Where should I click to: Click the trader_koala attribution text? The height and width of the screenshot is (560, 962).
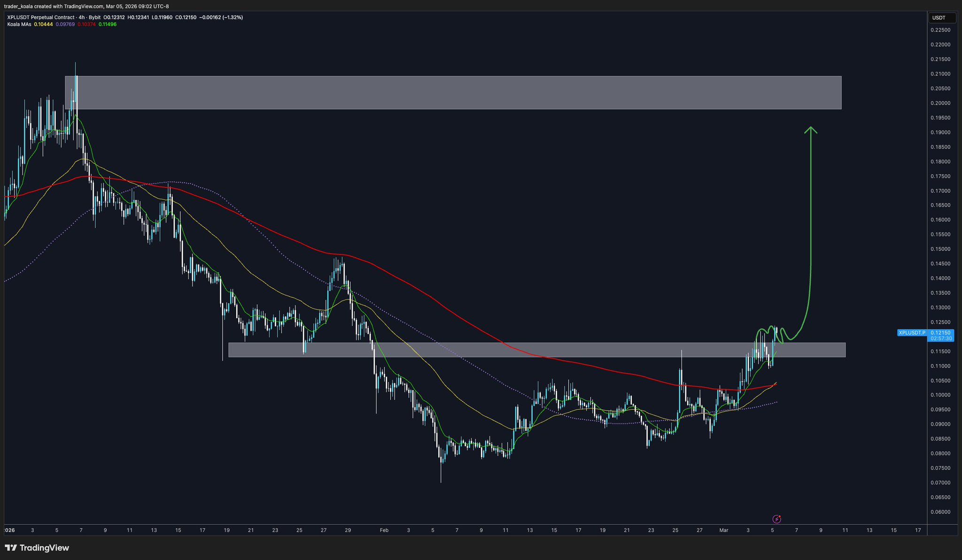click(x=18, y=6)
